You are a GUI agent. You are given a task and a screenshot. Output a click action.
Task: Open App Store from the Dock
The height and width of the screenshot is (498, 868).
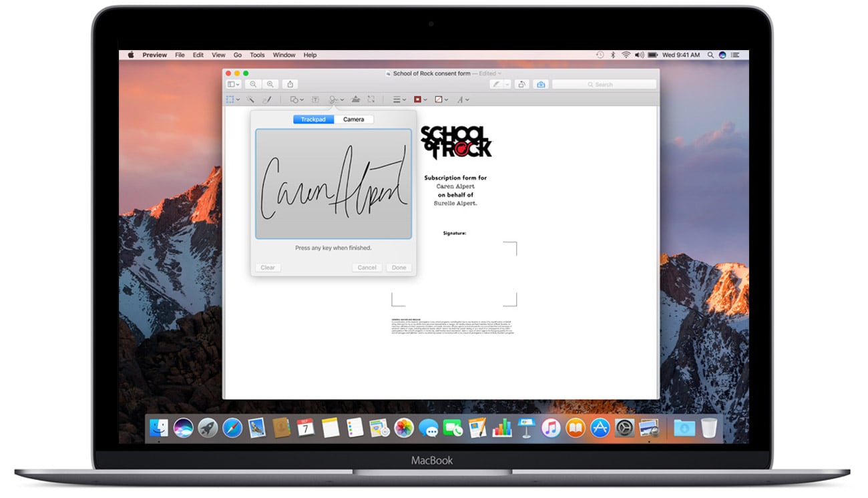600,428
